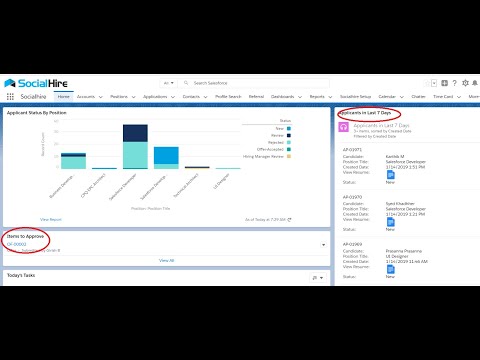The height and width of the screenshot is (360, 480).
Task: Open the Chatter tab
Action: [418, 97]
